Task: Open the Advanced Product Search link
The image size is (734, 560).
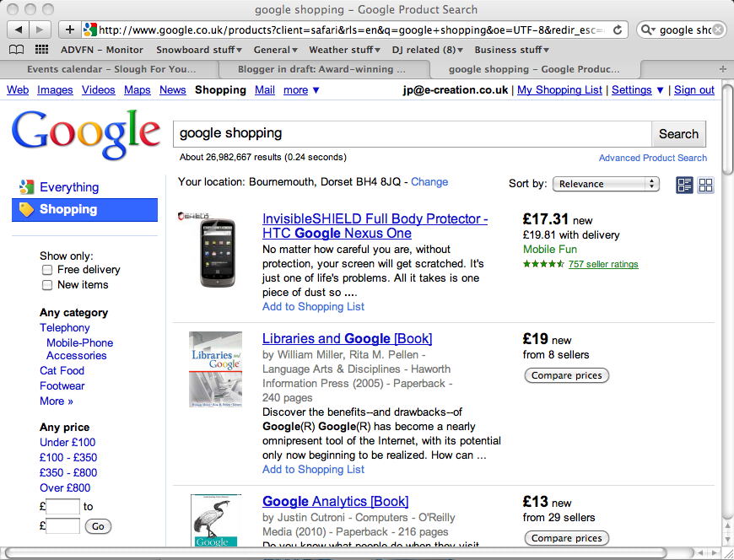Action: point(652,158)
